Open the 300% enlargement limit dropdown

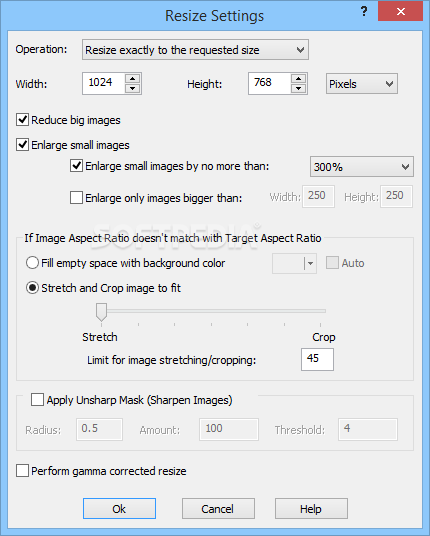(x=362, y=166)
